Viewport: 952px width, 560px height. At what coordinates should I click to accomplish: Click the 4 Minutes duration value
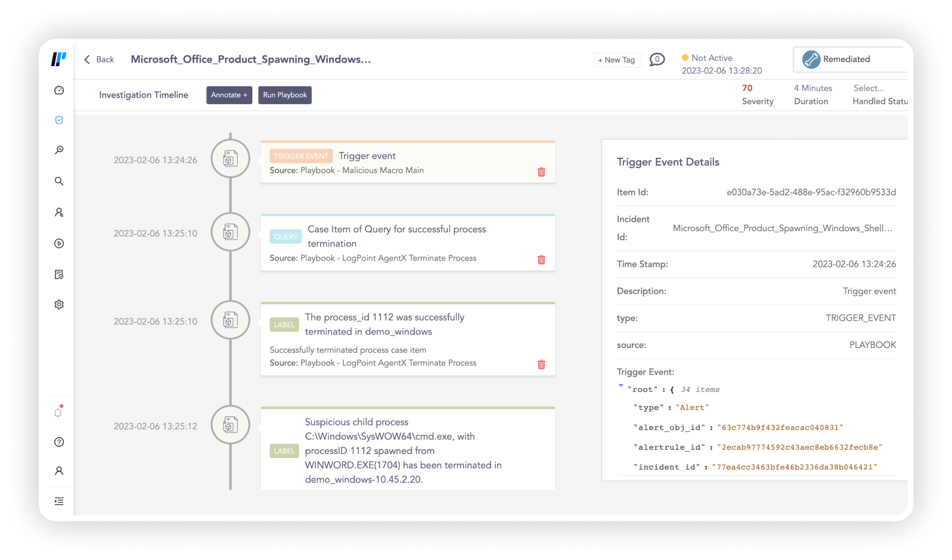tap(813, 88)
